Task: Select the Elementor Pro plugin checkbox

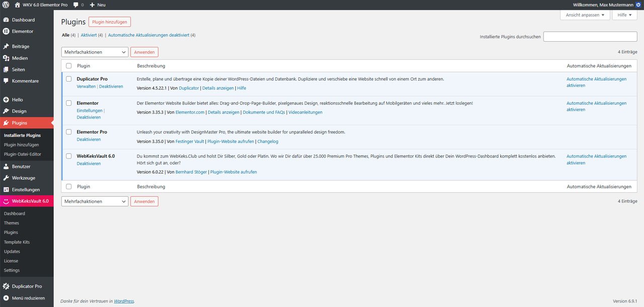Action: coord(69,132)
